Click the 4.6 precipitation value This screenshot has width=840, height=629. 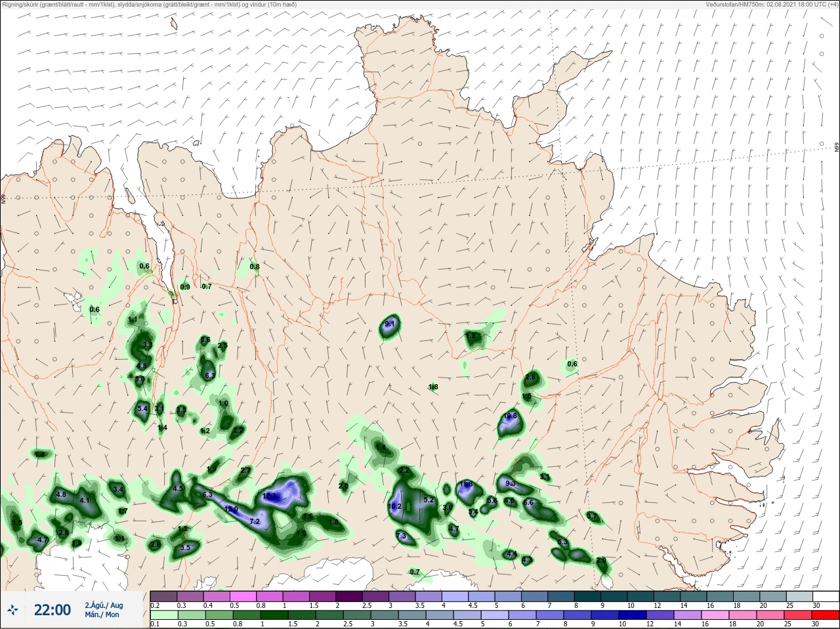point(509,501)
